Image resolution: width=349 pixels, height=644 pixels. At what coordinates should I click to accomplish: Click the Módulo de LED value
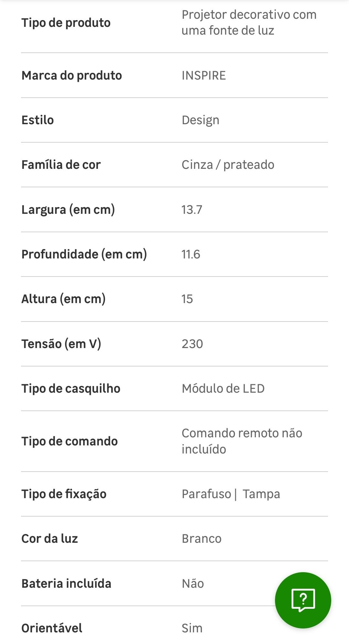[x=223, y=388]
